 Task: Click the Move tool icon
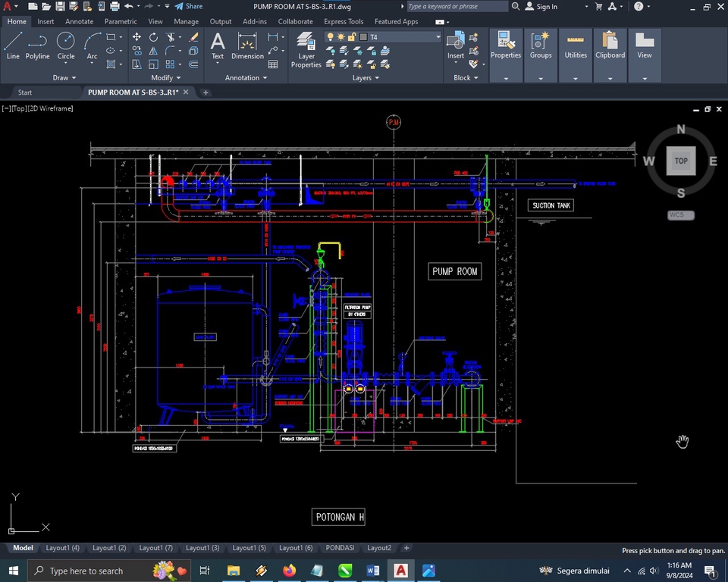[136, 36]
